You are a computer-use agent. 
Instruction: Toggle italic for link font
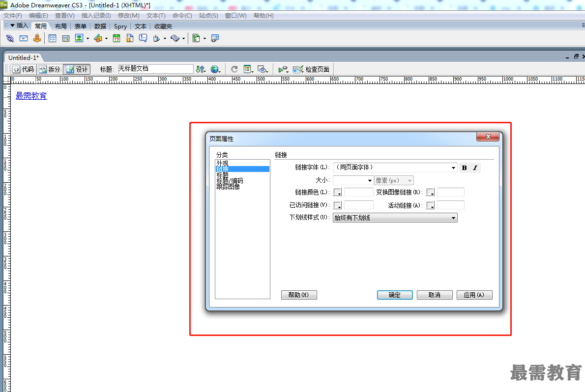[x=475, y=168]
